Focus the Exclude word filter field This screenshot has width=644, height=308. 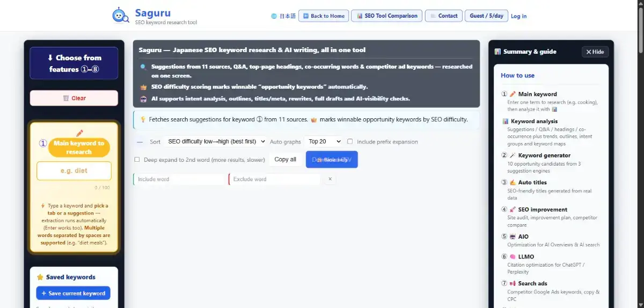pyautogui.click(x=274, y=179)
